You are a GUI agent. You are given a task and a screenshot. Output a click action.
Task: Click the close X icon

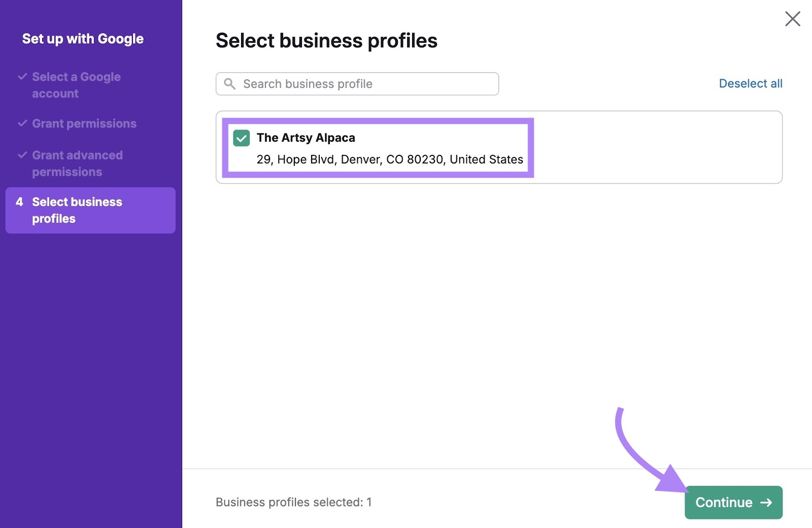(x=792, y=19)
